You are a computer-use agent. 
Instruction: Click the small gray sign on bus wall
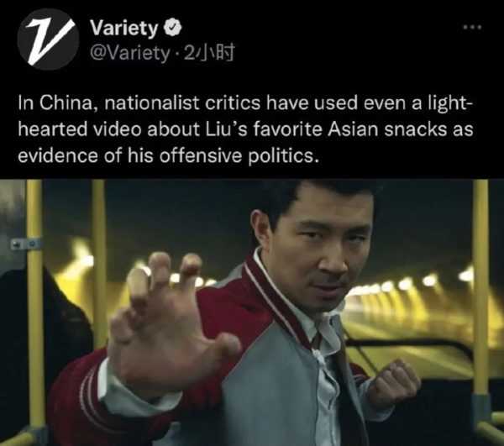tap(25, 244)
